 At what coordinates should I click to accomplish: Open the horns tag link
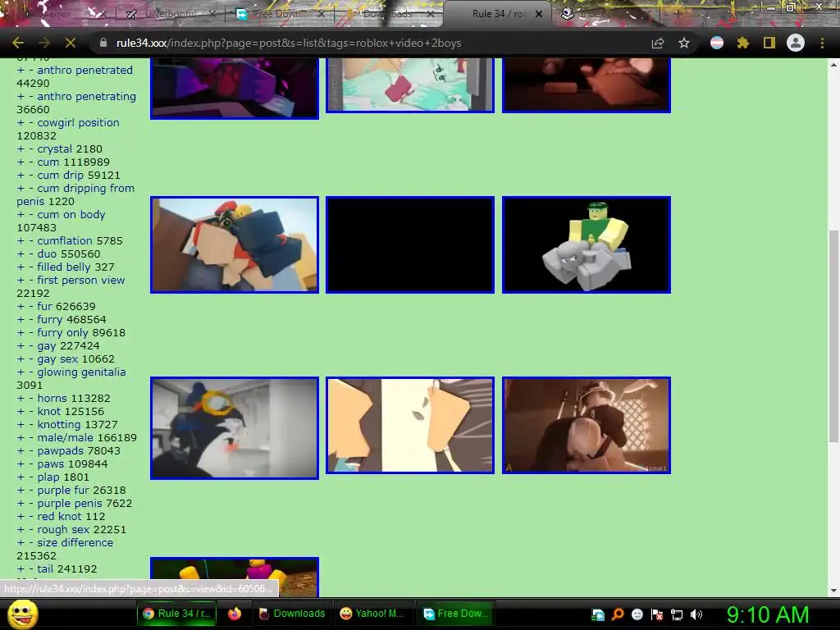tap(52, 398)
